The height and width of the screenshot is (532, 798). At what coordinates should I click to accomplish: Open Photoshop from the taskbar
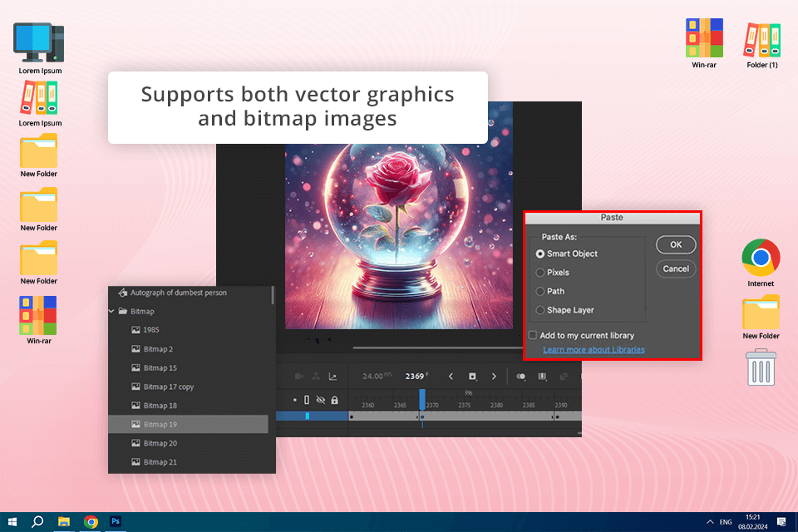coord(116,522)
